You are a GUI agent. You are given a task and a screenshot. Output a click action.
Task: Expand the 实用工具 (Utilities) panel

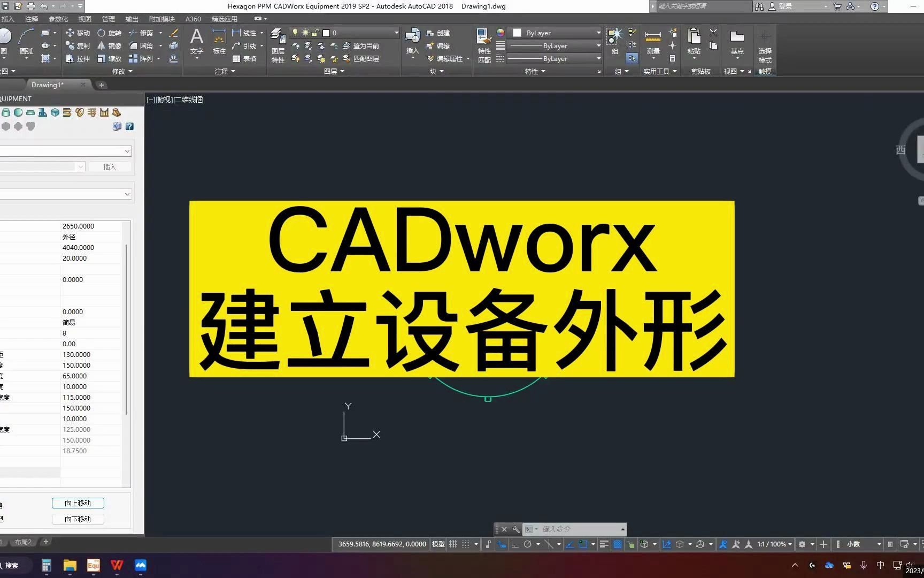point(660,71)
